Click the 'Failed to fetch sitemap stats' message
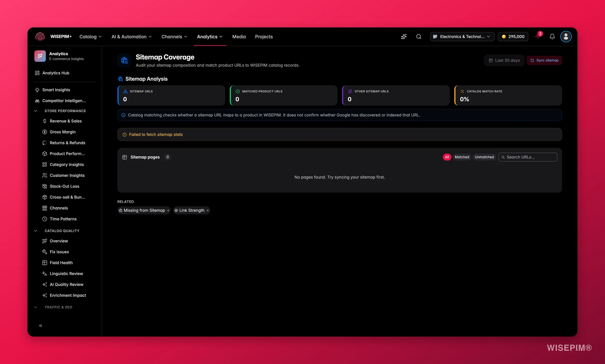This screenshot has height=364, width=605. click(x=156, y=135)
